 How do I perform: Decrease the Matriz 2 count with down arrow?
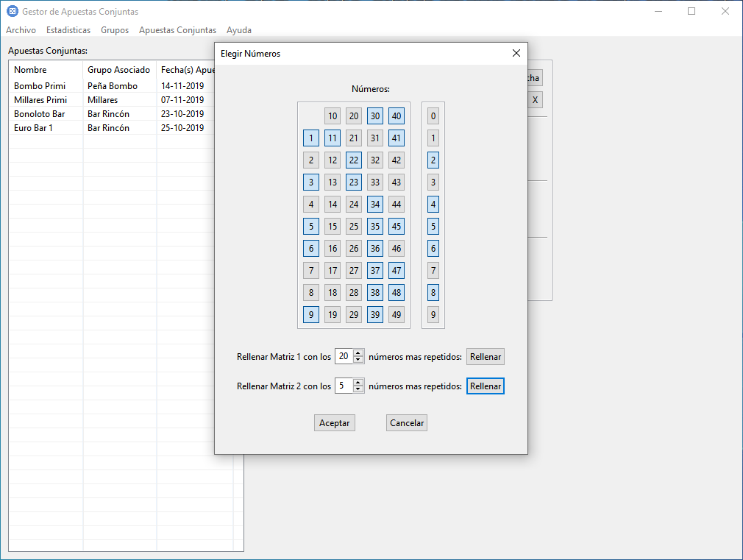pyautogui.click(x=358, y=389)
